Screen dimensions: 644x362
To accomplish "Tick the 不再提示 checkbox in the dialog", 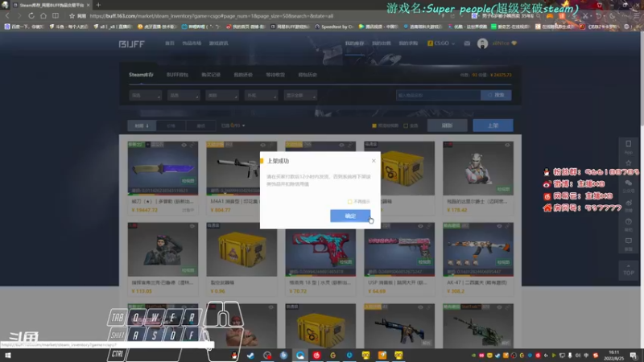I will pyautogui.click(x=350, y=202).
